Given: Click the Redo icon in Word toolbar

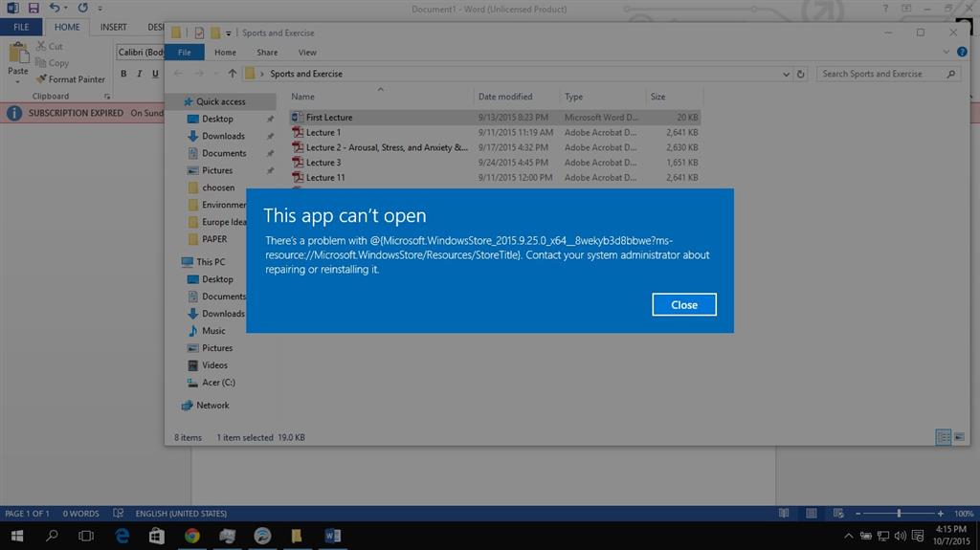Looking at the screenshot, I should [82, 8].
